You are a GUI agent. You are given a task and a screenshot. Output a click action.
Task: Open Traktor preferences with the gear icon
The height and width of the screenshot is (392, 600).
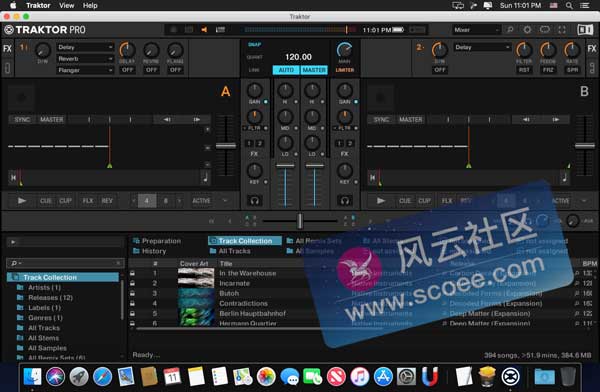(x=527, y=29)
